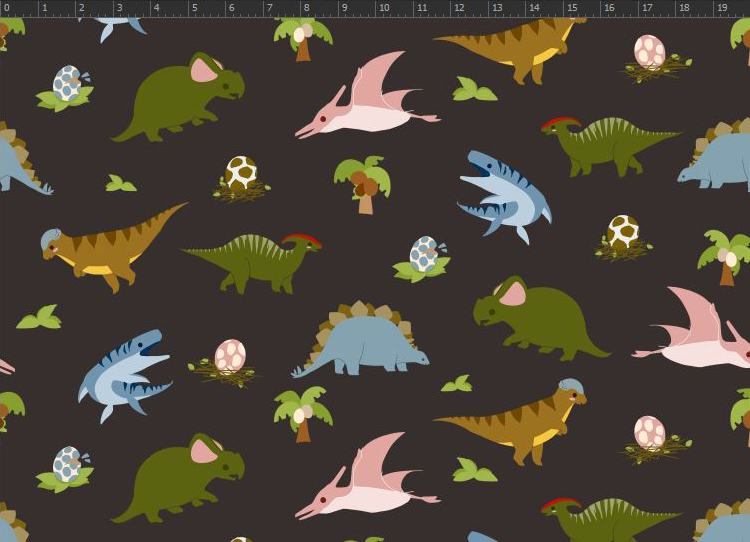Select the brown dinosaur facing left

click(x=115, y=247)
